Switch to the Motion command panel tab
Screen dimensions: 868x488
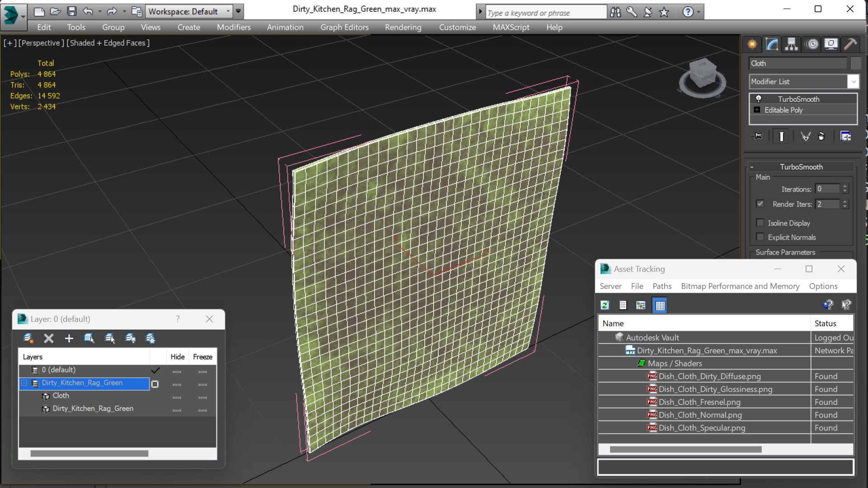coord(812,44)
